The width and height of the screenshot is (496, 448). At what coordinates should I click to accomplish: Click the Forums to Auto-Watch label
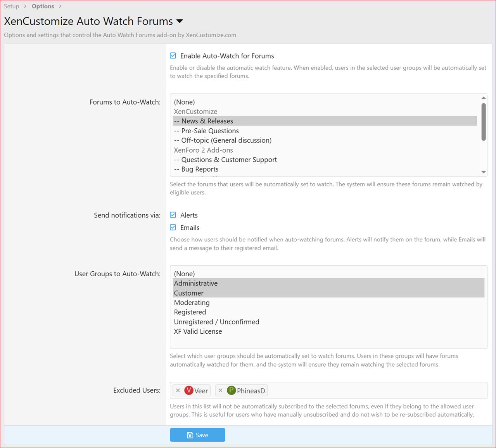125,102
